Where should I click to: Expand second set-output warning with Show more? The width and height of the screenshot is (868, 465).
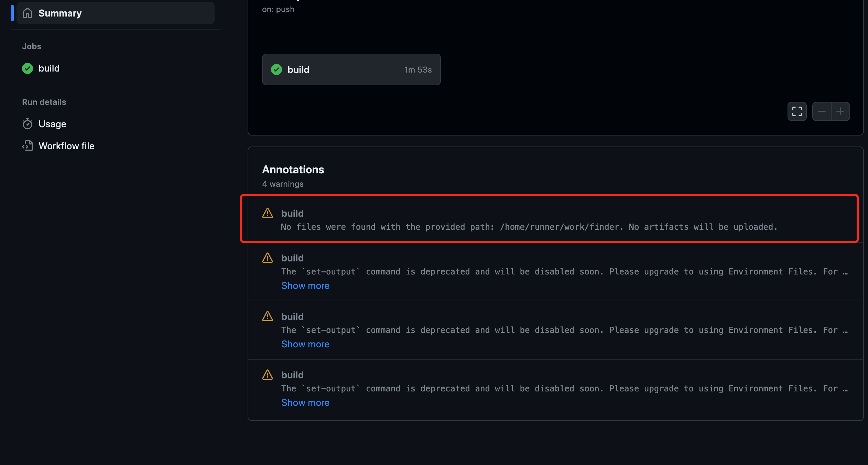coord(305,344)
